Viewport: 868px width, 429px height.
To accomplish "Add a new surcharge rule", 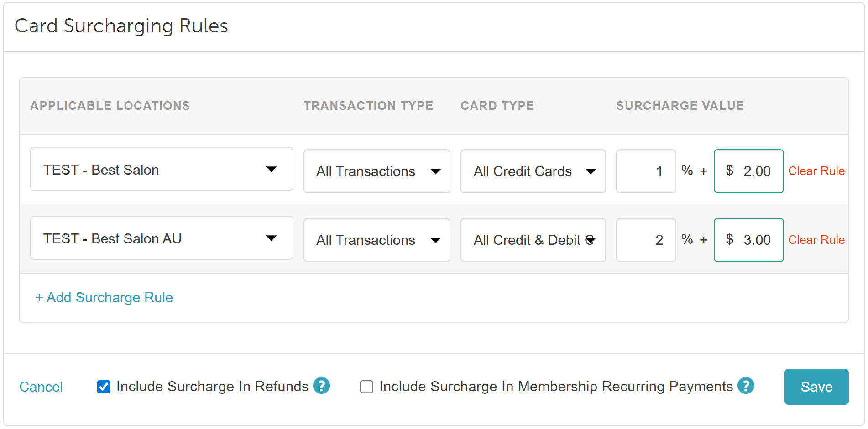I will (104, 297).
